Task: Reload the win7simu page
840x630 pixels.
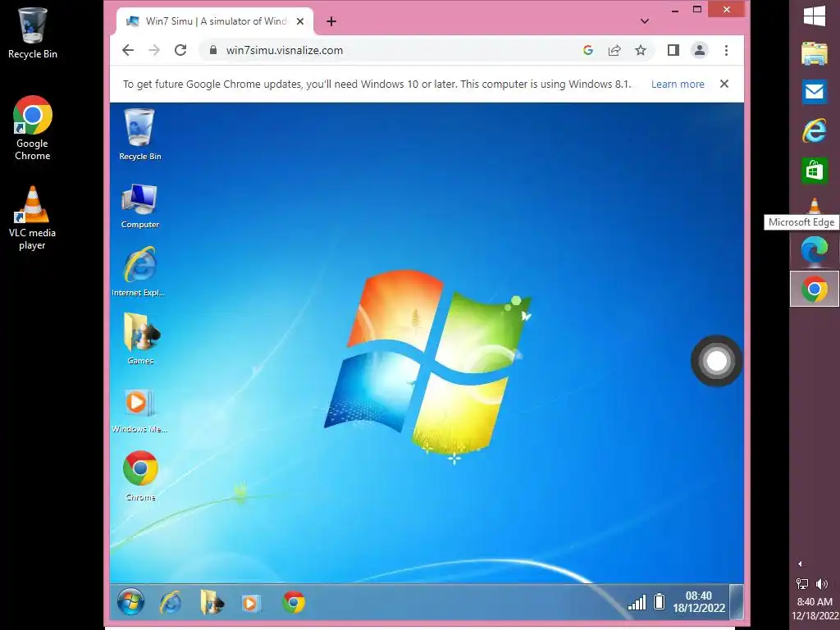Action: [180, 50]
